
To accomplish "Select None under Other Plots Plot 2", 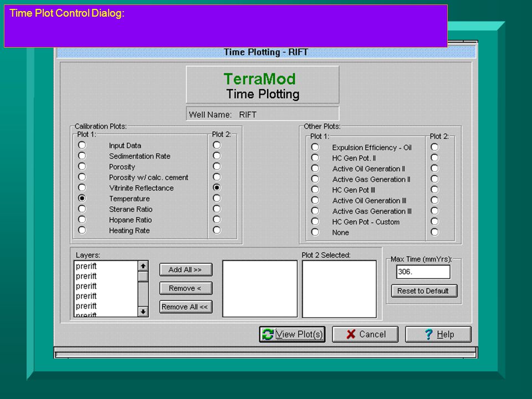I will tap(434, 232).
